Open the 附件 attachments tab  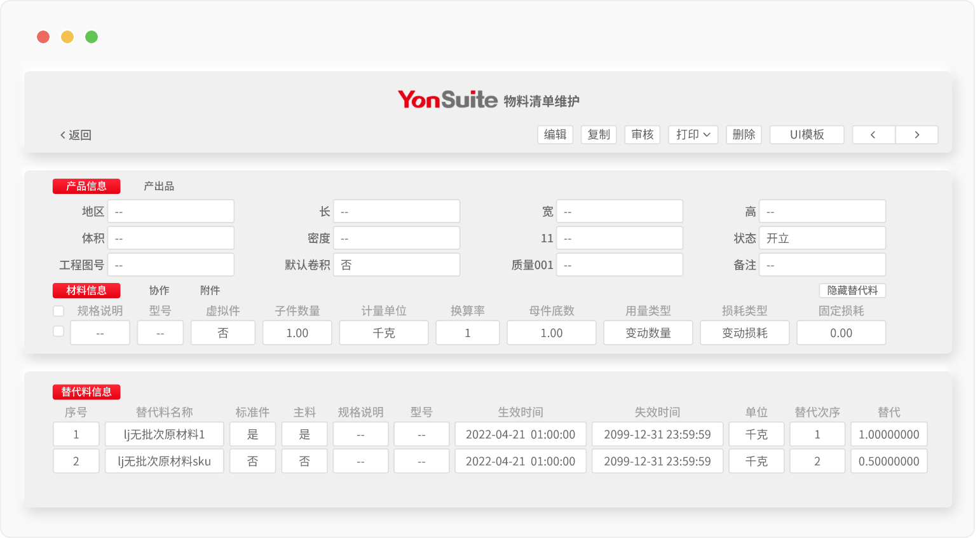pos(210,291)
